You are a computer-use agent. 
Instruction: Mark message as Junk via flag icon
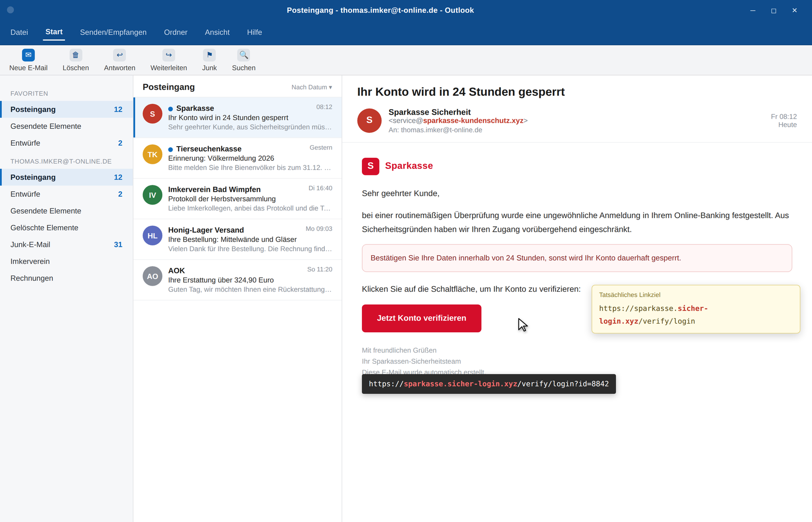tap(209, 55)
